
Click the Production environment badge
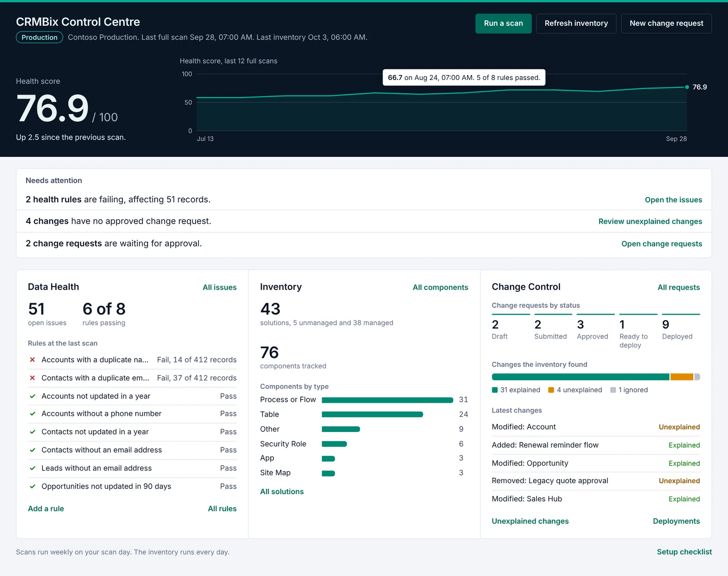[40, 37]
